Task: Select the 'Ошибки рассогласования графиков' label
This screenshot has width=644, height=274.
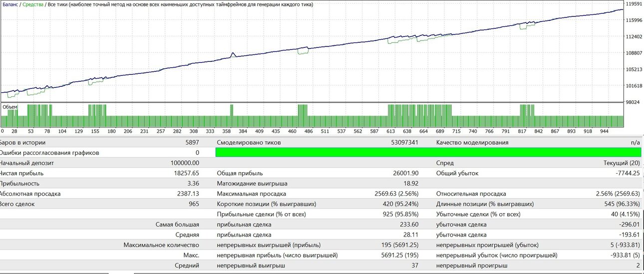Action: [49, 153]
